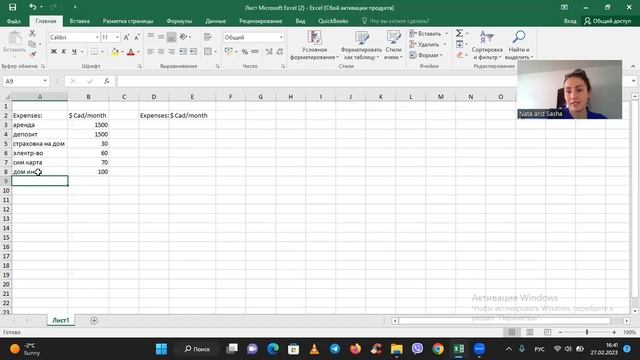Screen dimensions: 640x360
Task: Switch to the Формулы tab
Action: (179, 21)
